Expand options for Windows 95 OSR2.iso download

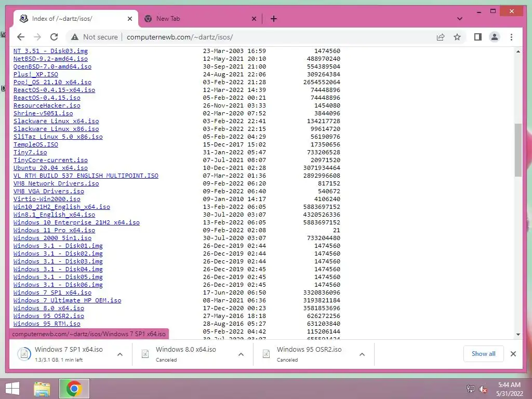coord(362,354)
